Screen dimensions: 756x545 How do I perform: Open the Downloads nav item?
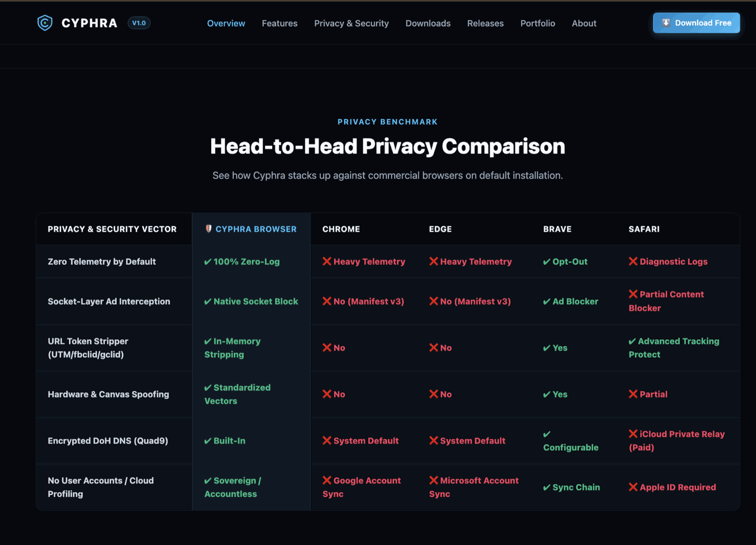(x=428, y=23)
